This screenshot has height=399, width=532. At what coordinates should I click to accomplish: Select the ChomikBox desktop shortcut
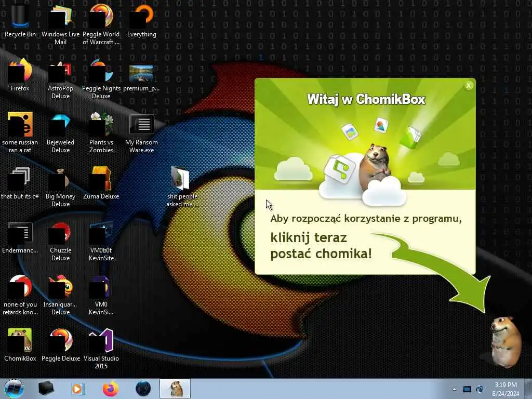[20, 345]
